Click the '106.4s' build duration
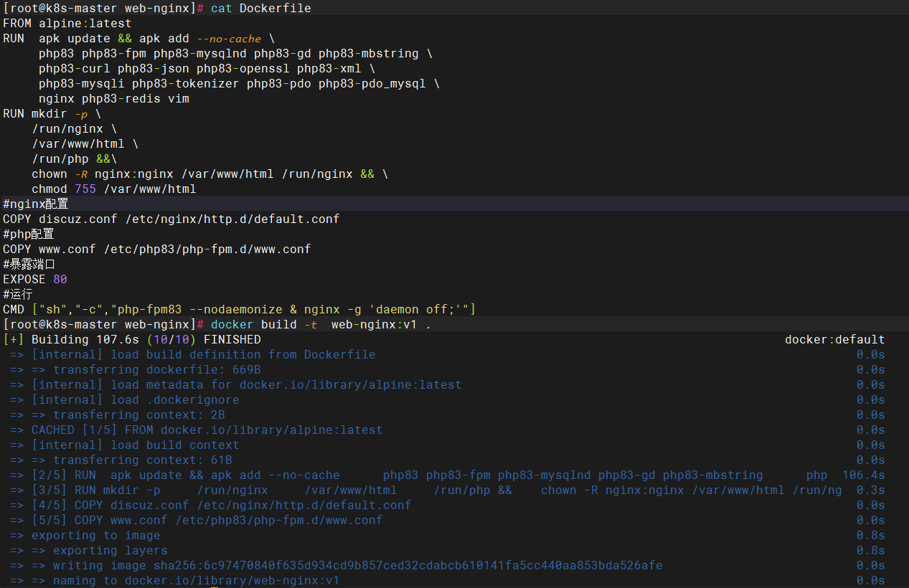This screenshot has height=588, width=909. coord(864,475)
